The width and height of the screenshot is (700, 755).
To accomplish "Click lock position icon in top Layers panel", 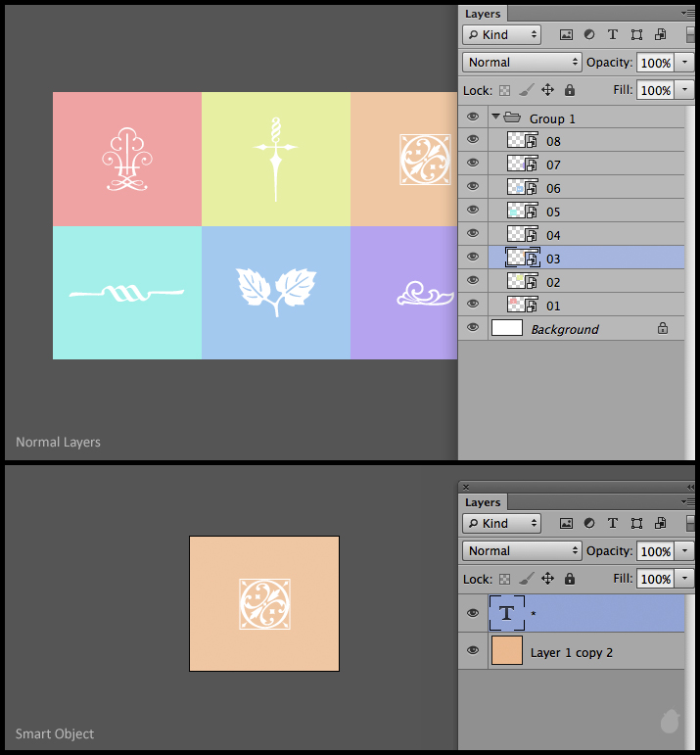I will pos(547,90).
